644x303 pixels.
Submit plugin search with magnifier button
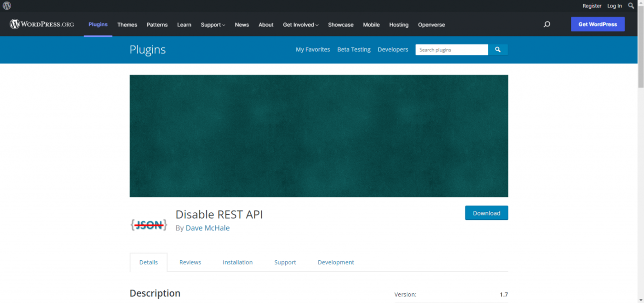click(498, 50)
